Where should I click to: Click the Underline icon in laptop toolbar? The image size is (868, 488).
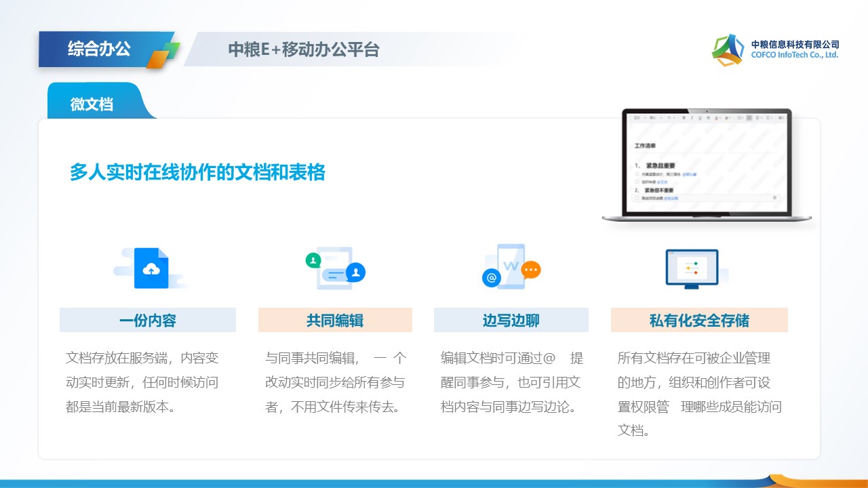pyautogui.click(x=699, y=118)
